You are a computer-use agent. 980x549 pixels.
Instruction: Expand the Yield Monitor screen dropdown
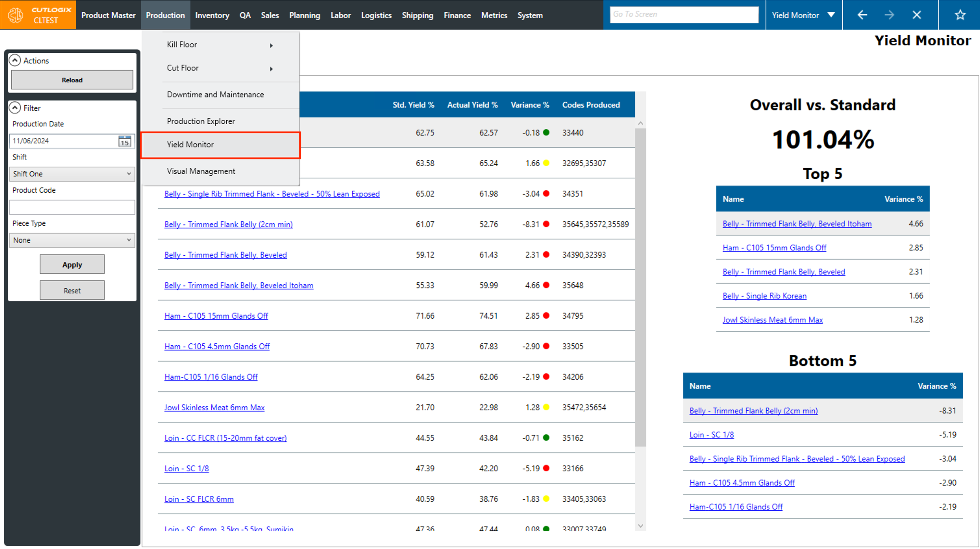831,15
